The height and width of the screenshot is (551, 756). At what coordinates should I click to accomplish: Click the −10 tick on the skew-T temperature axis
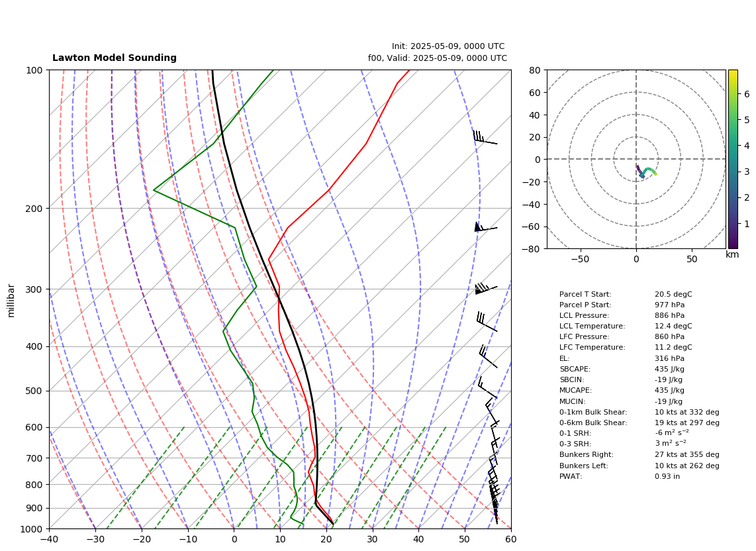point(187,539)
